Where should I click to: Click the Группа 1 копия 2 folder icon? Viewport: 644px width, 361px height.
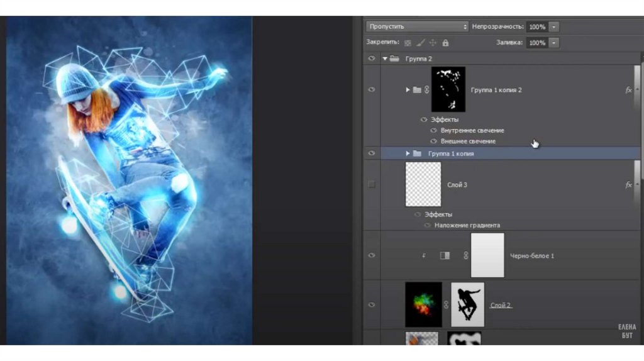(417, 89)
